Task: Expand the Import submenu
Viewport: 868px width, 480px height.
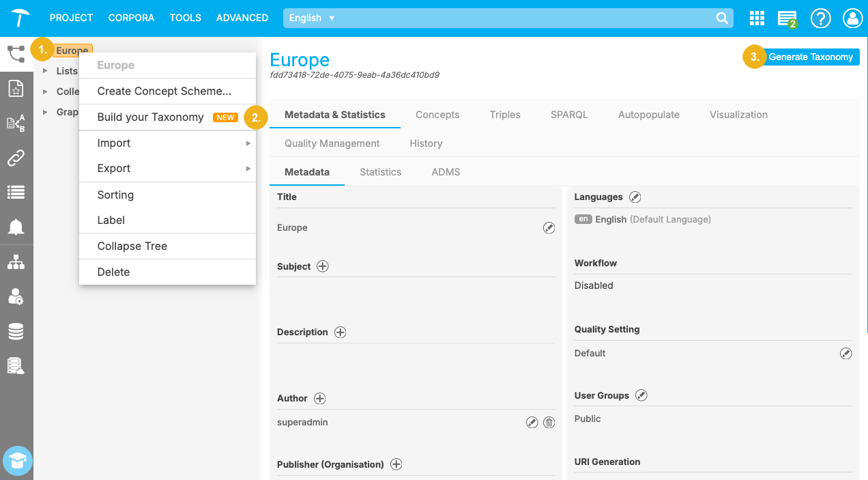Action: tap(167, 143)
